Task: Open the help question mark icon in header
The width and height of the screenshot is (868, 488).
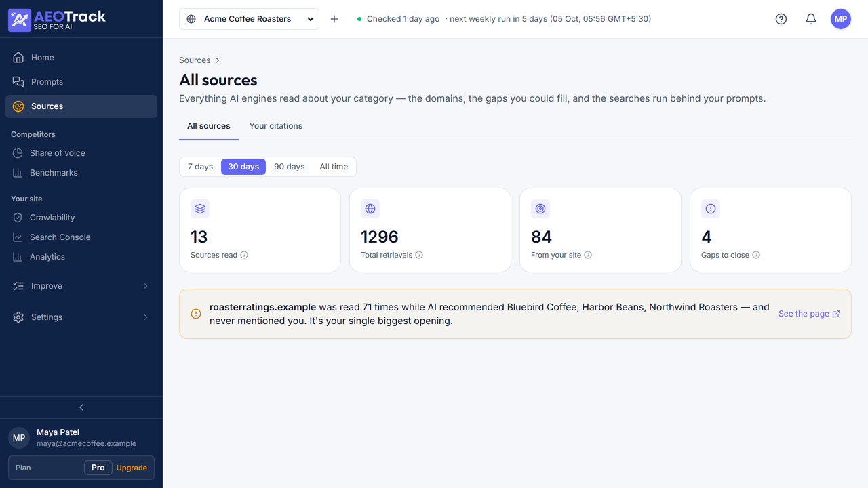Action: tap(781, 19)
